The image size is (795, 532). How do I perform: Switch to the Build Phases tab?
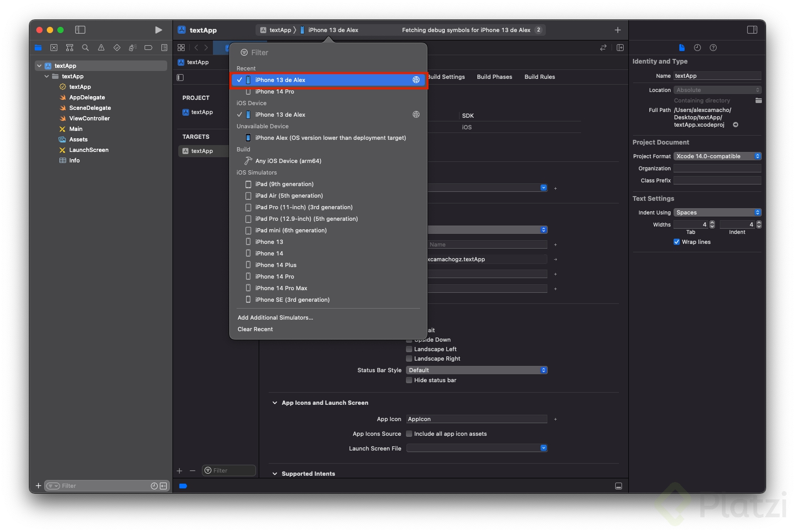[x=494, y=77]
